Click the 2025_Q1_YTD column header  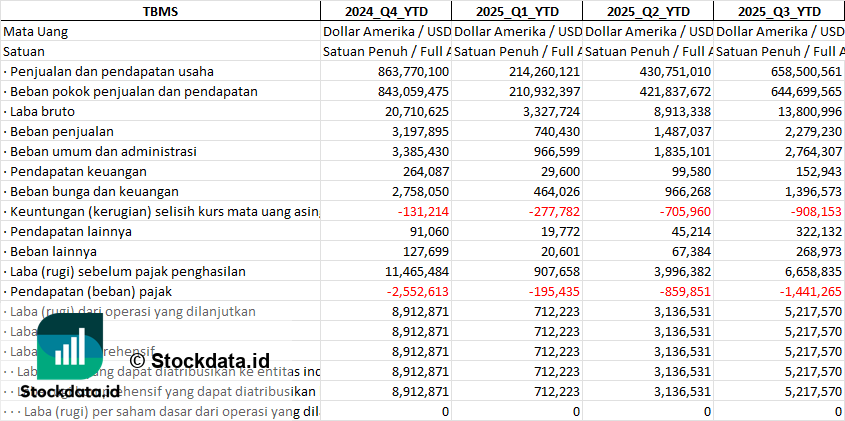(x=517, y=11)
